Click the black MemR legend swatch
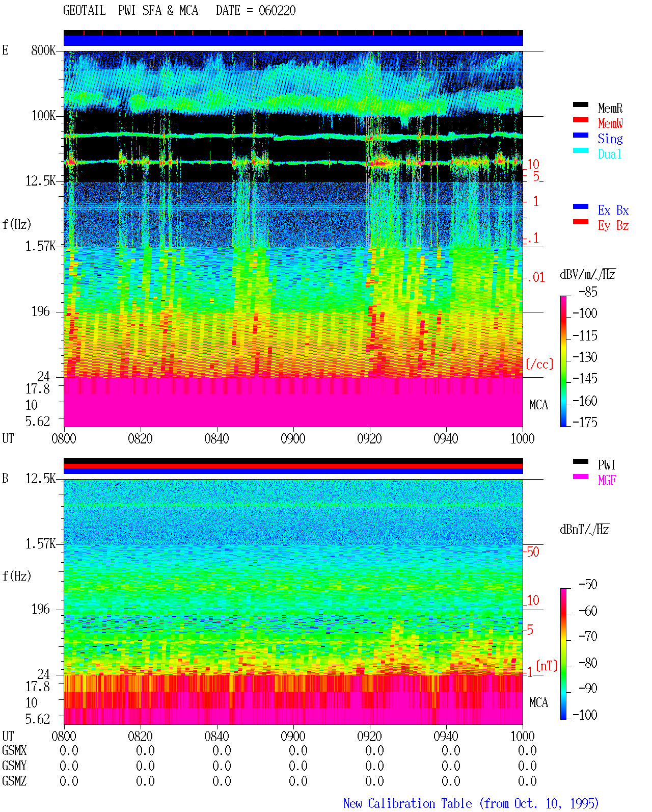 [581, 104]
